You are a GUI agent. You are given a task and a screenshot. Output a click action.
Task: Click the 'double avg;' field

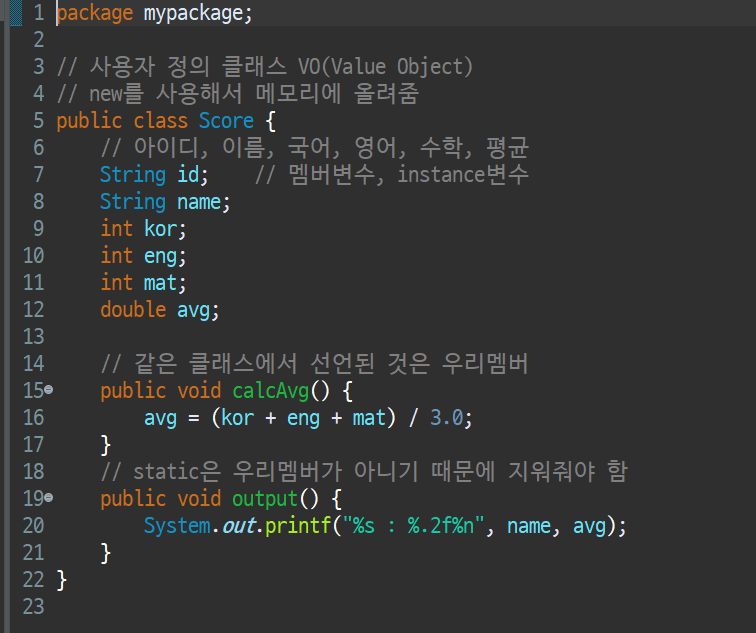tap(160, 310)
